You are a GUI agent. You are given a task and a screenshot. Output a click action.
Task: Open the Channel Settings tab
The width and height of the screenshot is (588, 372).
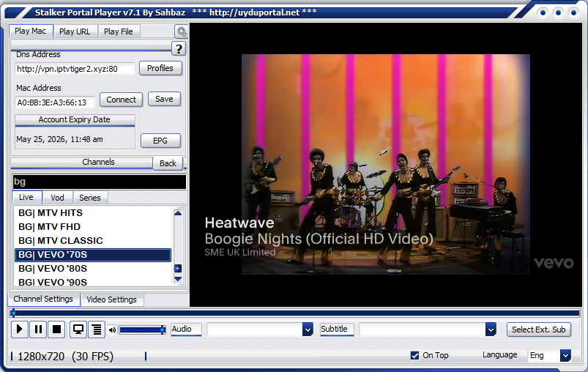click(43, 300)
